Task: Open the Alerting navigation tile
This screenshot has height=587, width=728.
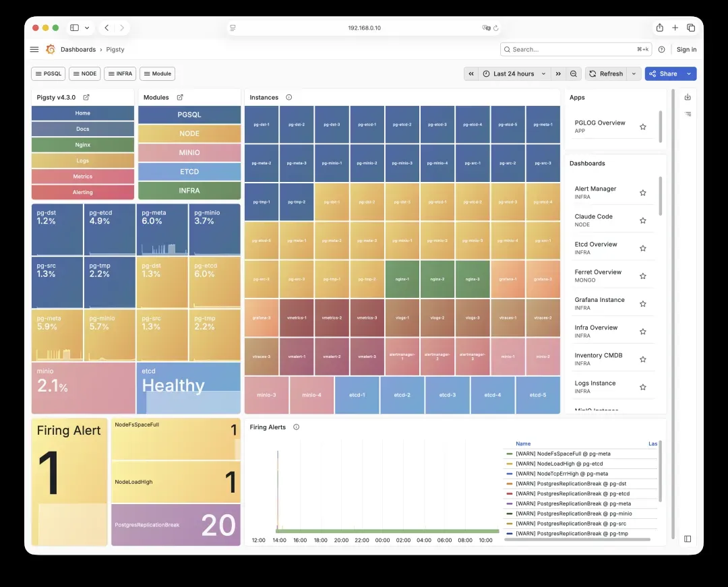Action: [83, 192]
